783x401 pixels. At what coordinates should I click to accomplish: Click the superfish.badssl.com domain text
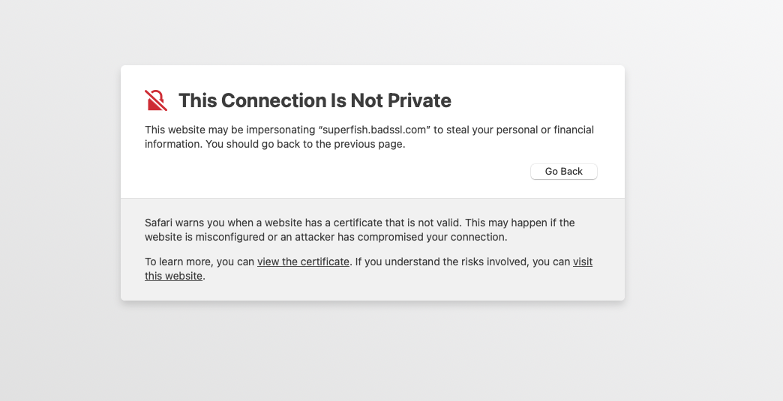[374, 130]
